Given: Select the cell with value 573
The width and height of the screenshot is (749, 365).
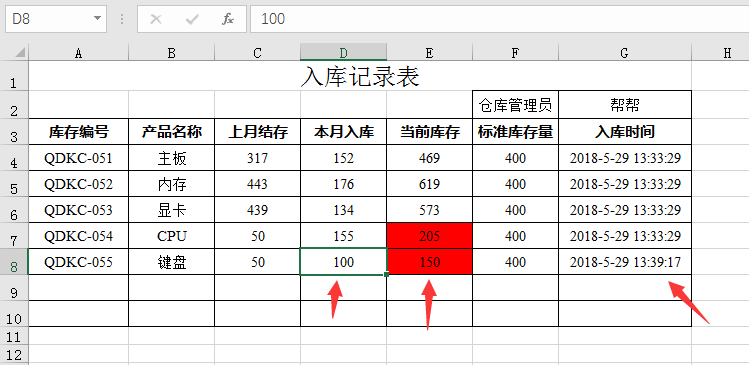Looking at the screenshot, I should 429,210.
